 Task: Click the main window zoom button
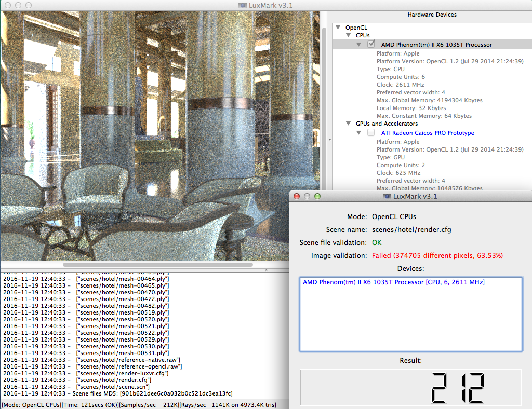30,5
